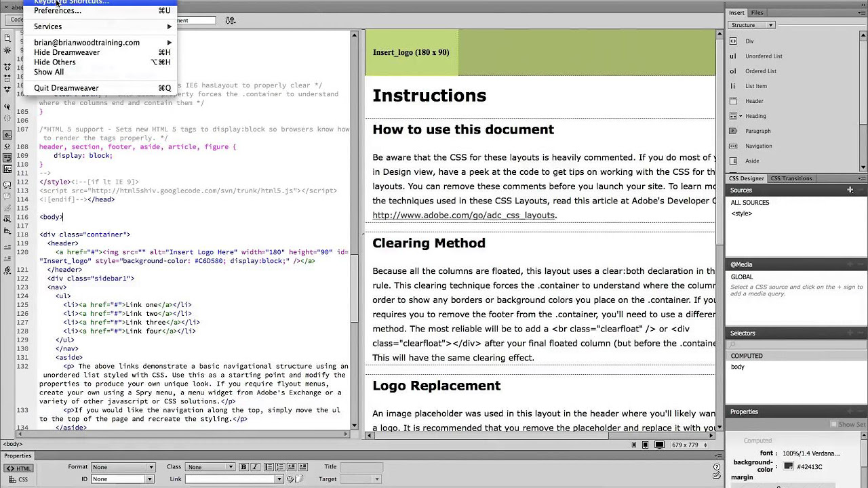Open the Structure category dropdown
The width and height of the screenshot is (868, 488).
pos(752,25)
